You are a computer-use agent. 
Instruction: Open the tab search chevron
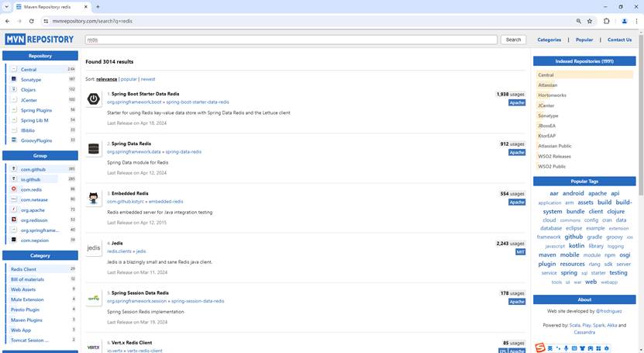[x=6, y=6]
